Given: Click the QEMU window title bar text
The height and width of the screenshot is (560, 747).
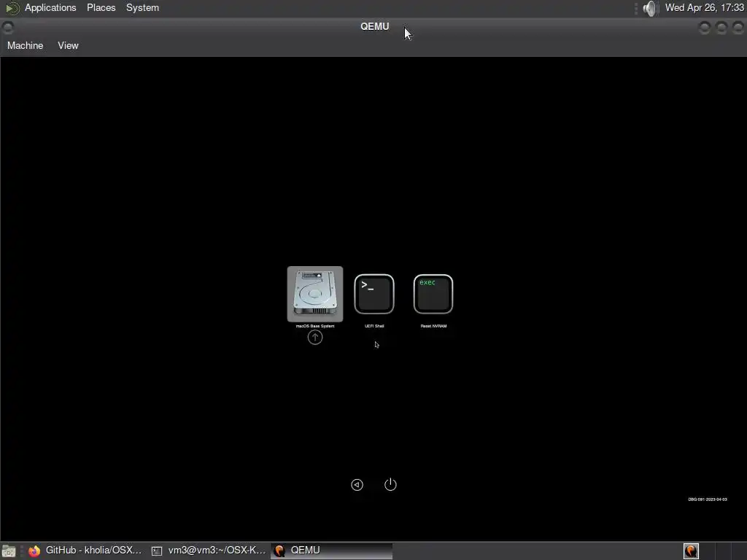Looking at the screenshot, I should coord(375,27).
